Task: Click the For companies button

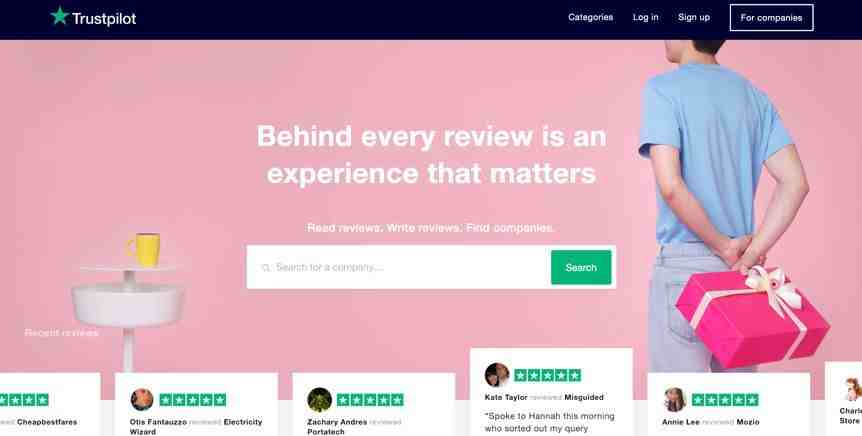Action: pyautogui.click(x=771, y=18)
